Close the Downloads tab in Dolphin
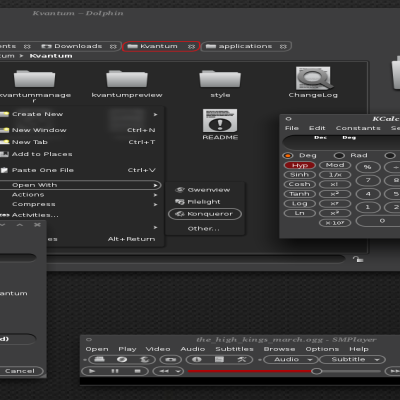 pyautogui.click(x=113, y=47)
